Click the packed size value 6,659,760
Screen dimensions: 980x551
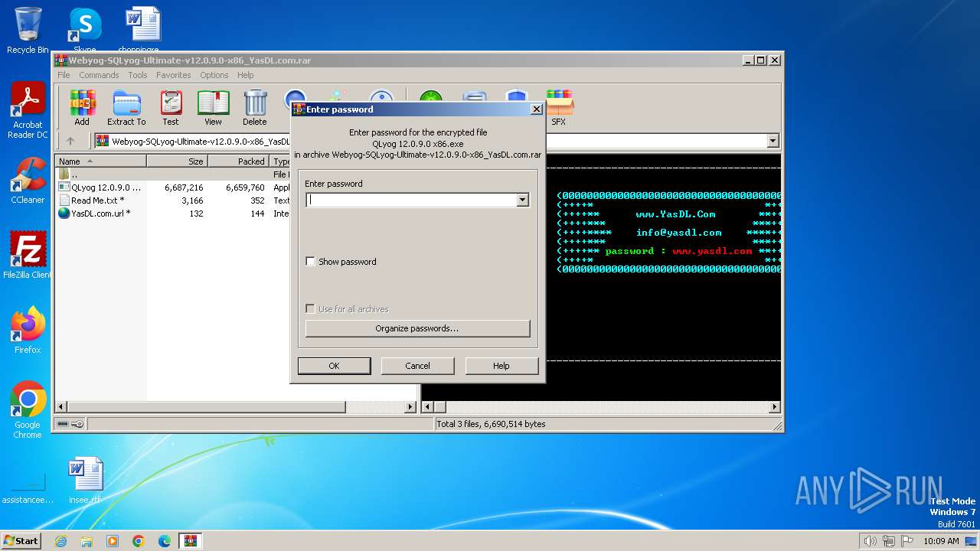(x=245, y=187)
